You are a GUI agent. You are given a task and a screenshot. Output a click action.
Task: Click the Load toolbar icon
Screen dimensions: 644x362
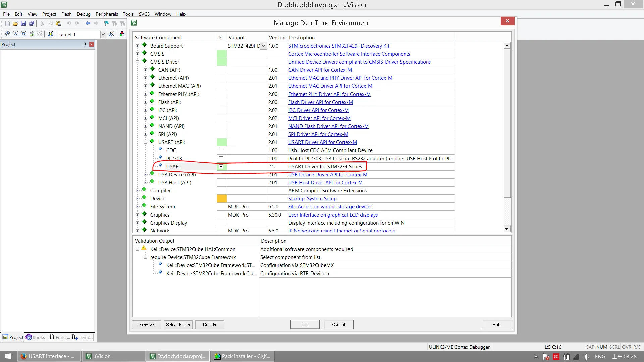[x=50, y=34]
